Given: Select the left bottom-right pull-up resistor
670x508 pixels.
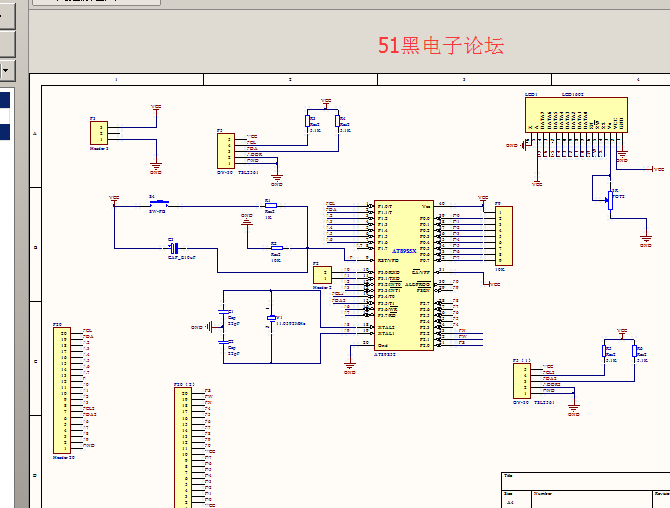Looking at the screenshot, I should [x=604, y=351].
